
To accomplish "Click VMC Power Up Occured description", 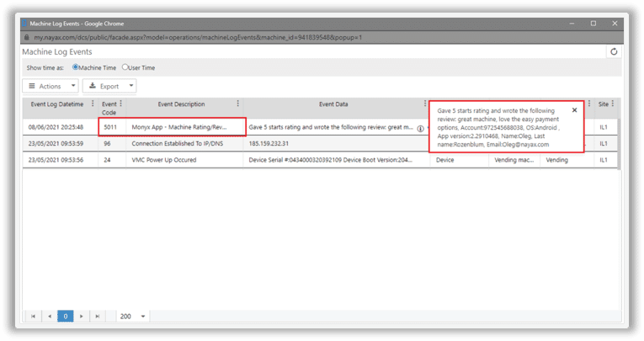I will click(164, 160).
